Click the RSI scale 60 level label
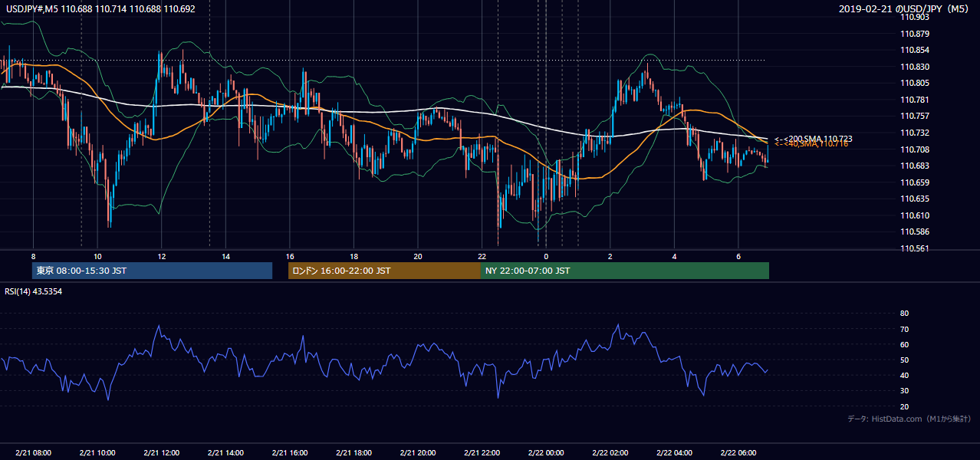The width and height of the screenshot is (980, 460). click(x=905, y=344)
